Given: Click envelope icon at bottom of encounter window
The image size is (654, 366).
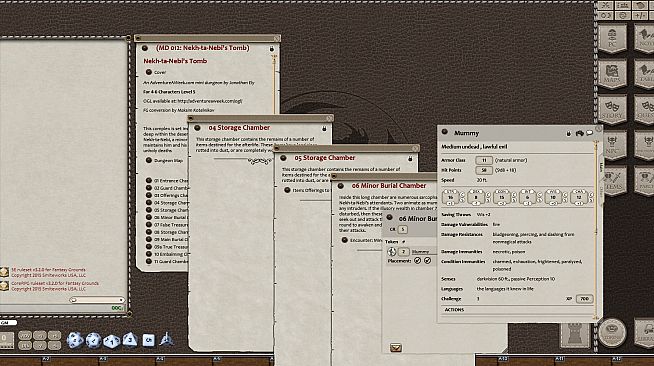Looking at the screenshot, I should click(395, 348).
